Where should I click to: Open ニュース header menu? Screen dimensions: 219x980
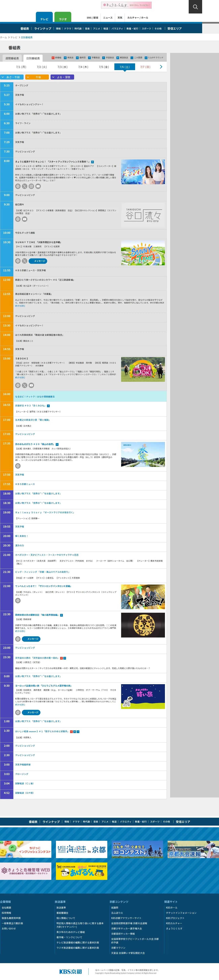tap(108, 18)
